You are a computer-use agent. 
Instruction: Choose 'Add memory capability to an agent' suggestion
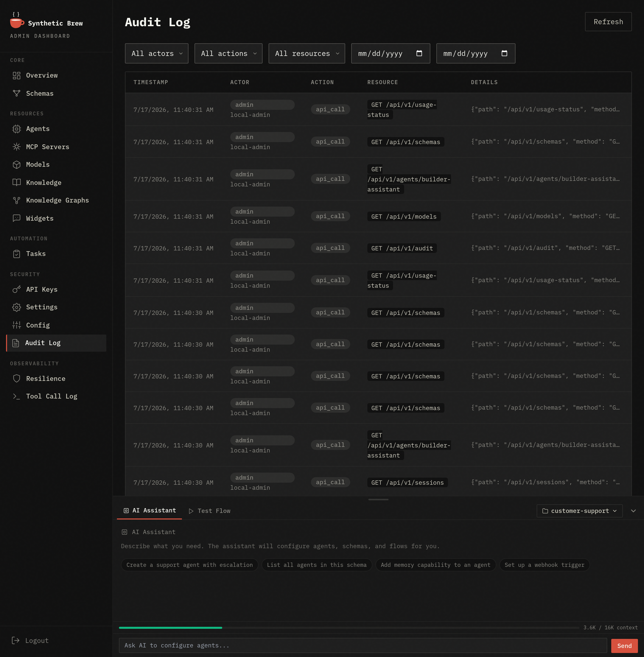tap(435, 565)
